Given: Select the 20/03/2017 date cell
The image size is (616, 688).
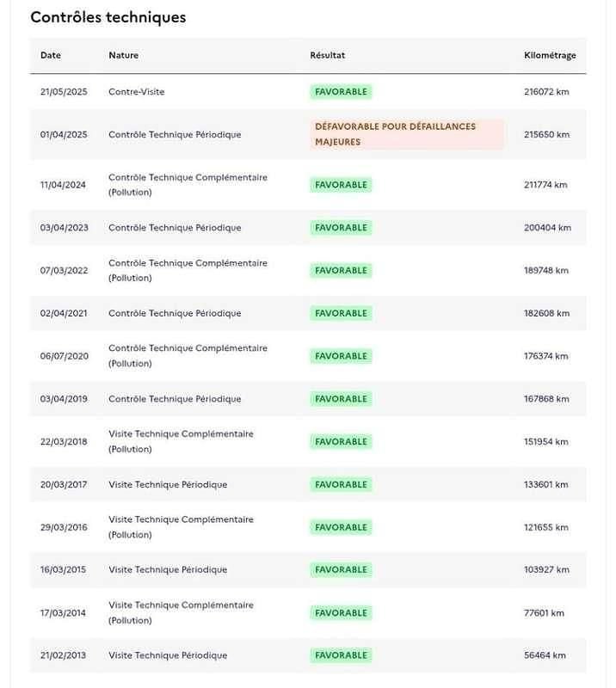Looking at the screenshot, I should (x=64, y=485).
